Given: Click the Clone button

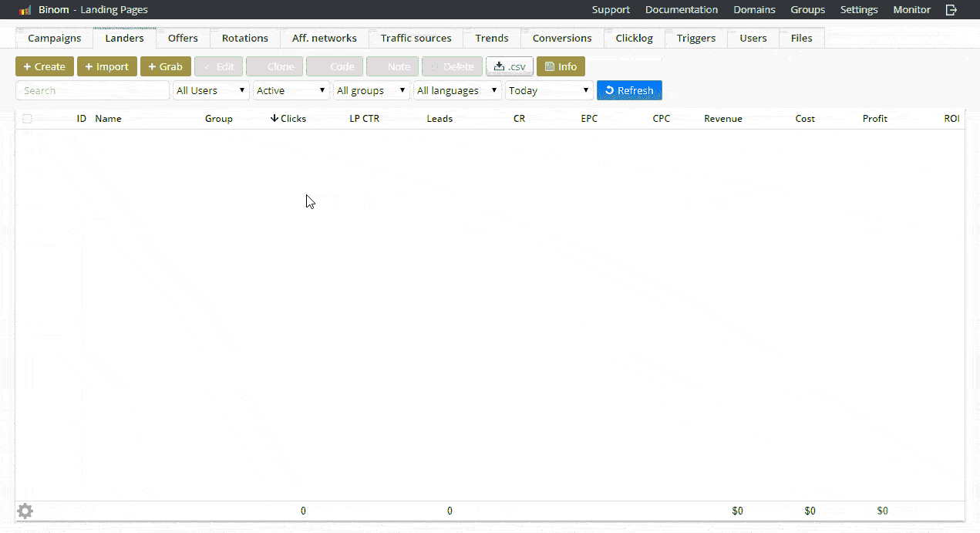Looking at the screenshot, I should point(274,66).
